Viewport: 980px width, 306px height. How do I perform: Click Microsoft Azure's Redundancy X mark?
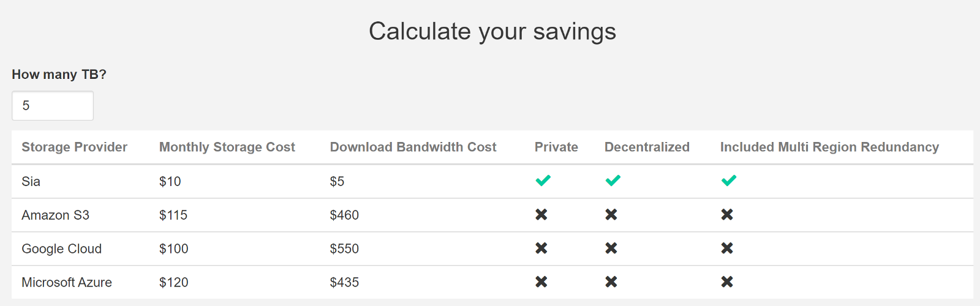point(727,282)
